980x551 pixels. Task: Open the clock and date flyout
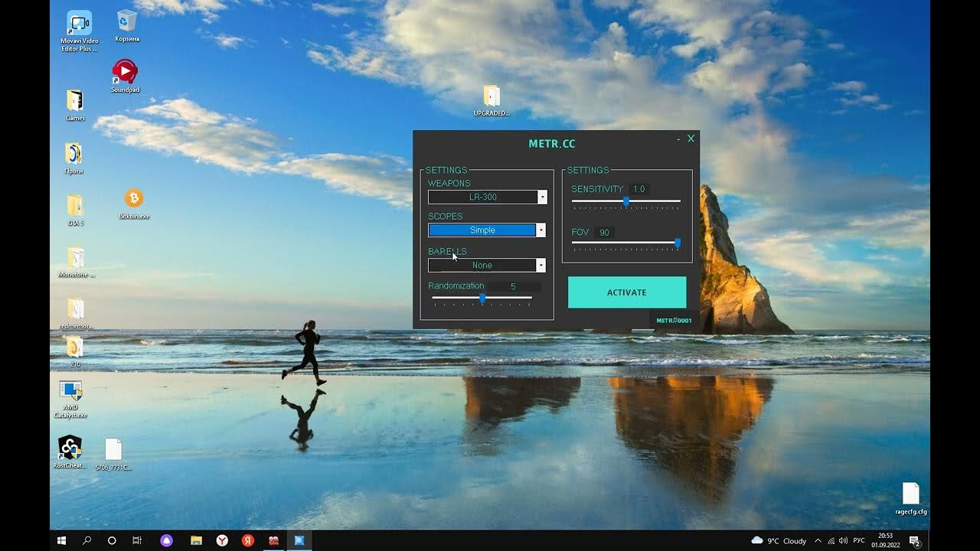click(x=885, y=540)
